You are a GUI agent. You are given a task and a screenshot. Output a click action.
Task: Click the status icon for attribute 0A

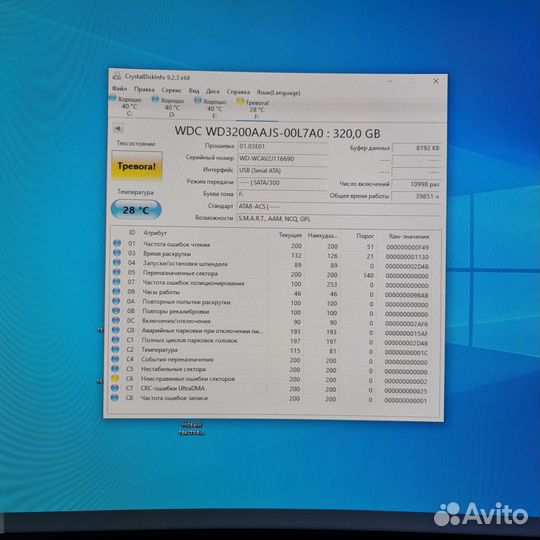click(x=116, y=301)
